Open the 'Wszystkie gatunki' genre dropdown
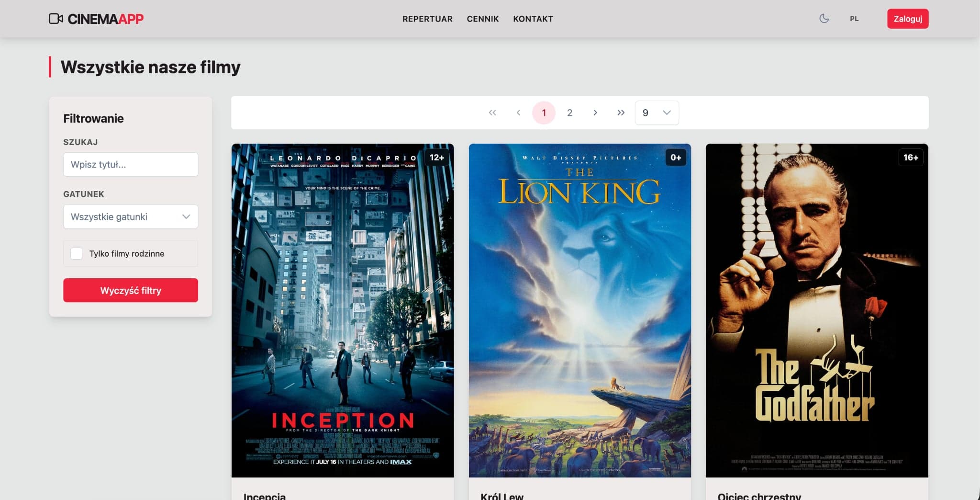 pos(130,216)
